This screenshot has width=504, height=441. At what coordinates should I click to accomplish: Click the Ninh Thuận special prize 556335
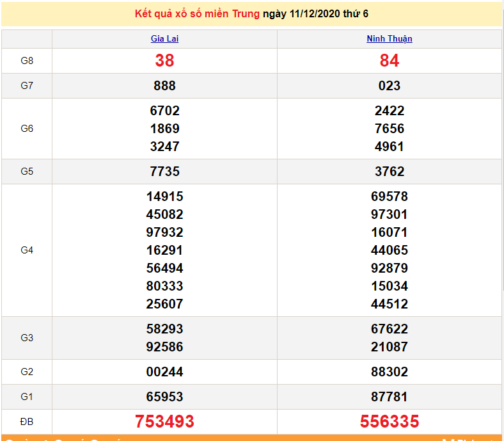(389, 421)
